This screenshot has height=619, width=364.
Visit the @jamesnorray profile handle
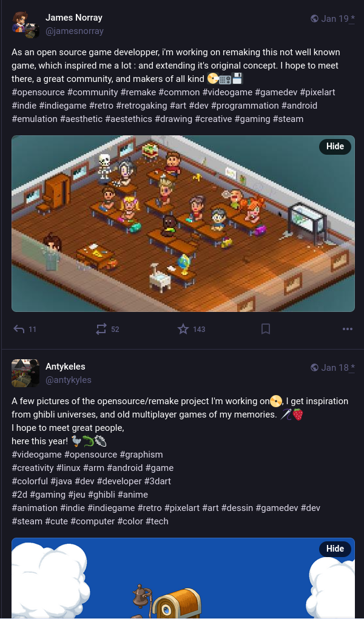[x=74, y=31]
